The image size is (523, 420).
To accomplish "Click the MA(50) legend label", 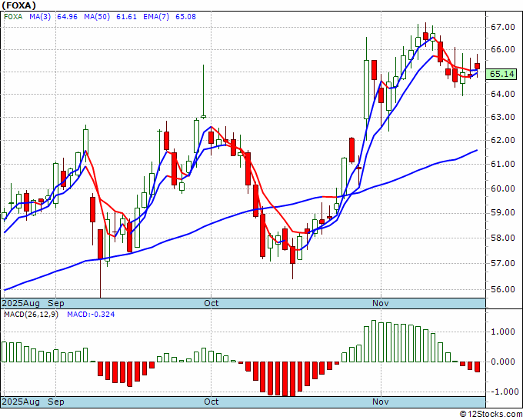I will pos(97,17).
